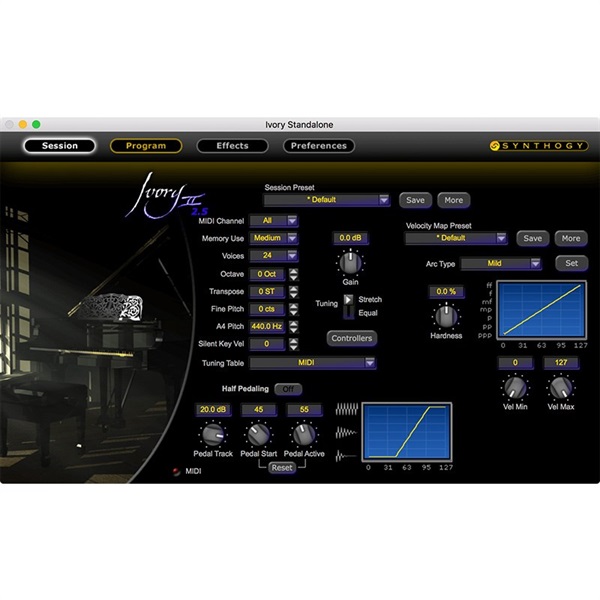The image size is (600, 600).
Task: Click More next to Session Preset
Action: click(x=453, y=200)
